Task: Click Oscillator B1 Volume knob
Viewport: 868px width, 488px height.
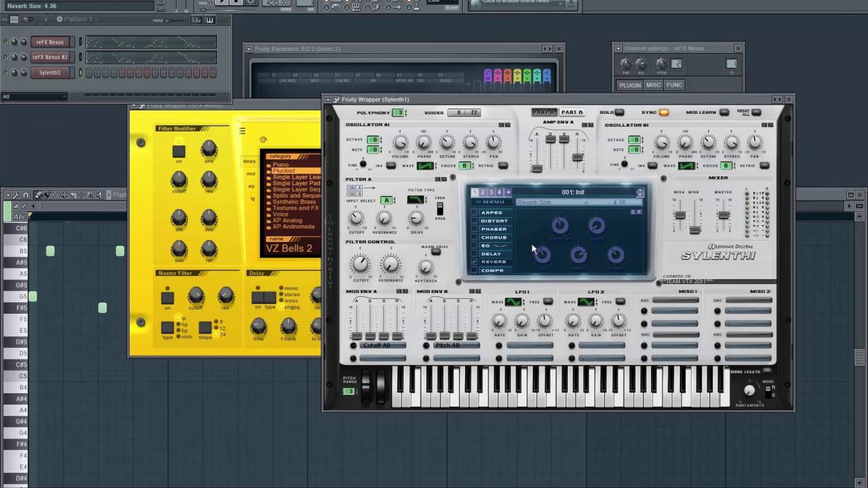Action: pyautogui.click(x=662, y=142)
